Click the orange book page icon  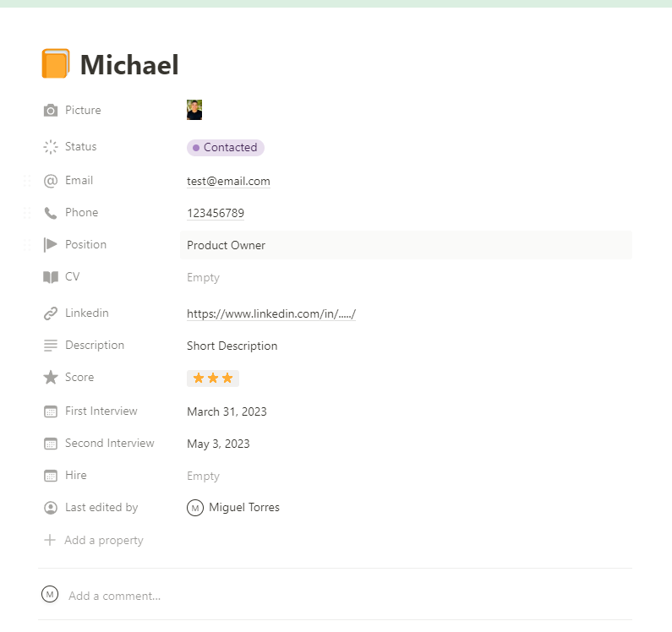tap(55, 64)
